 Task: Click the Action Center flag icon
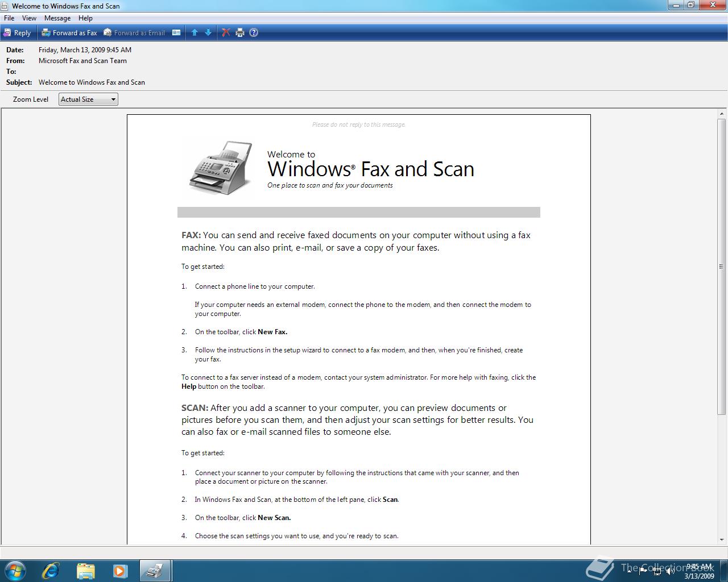tap(643, 571)
